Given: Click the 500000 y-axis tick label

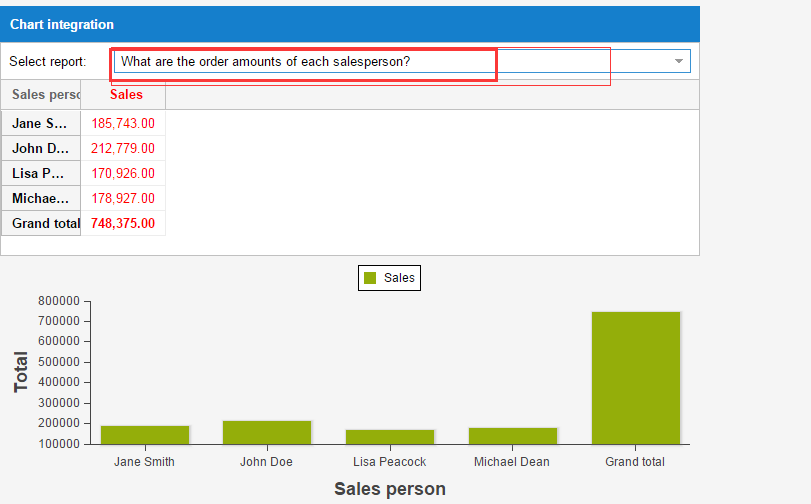Looking at the screenshot, I should click(x=59, y=362).
